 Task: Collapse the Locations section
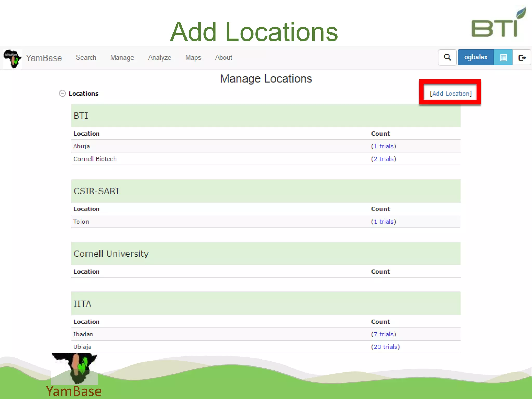tap(62, 94)
